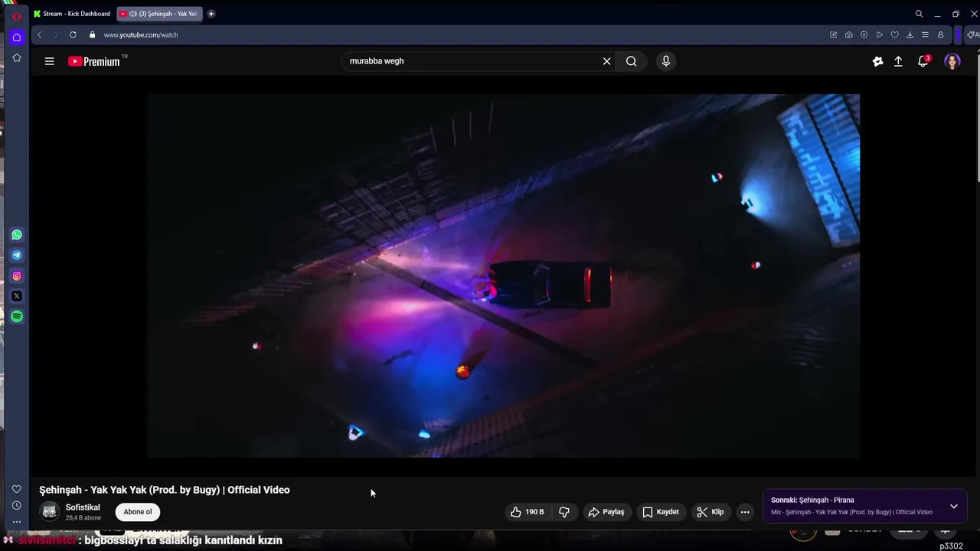Click the YouTube Premium badge star icon
The height and width of the screenshot is (551, 980).
coord(877,61)
